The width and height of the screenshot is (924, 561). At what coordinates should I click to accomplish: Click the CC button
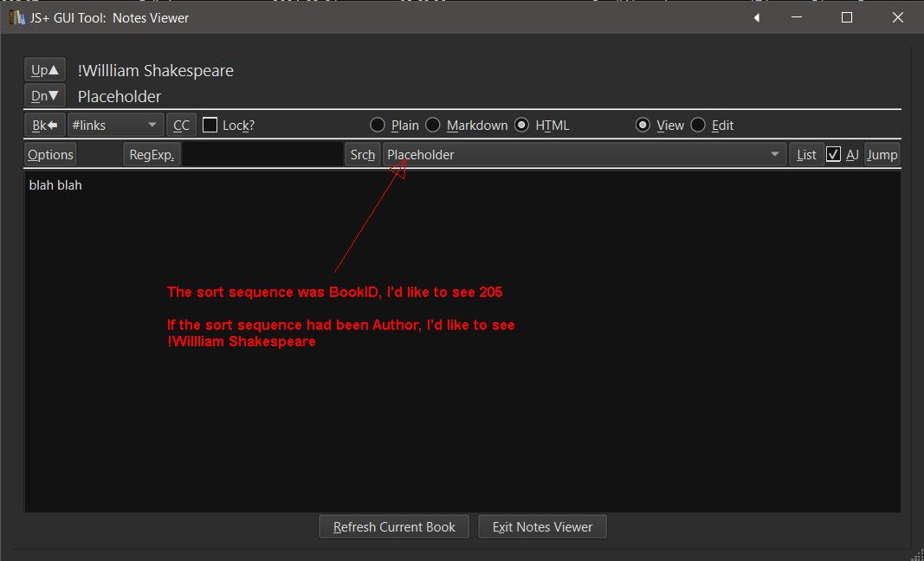(x=182, y=125)
